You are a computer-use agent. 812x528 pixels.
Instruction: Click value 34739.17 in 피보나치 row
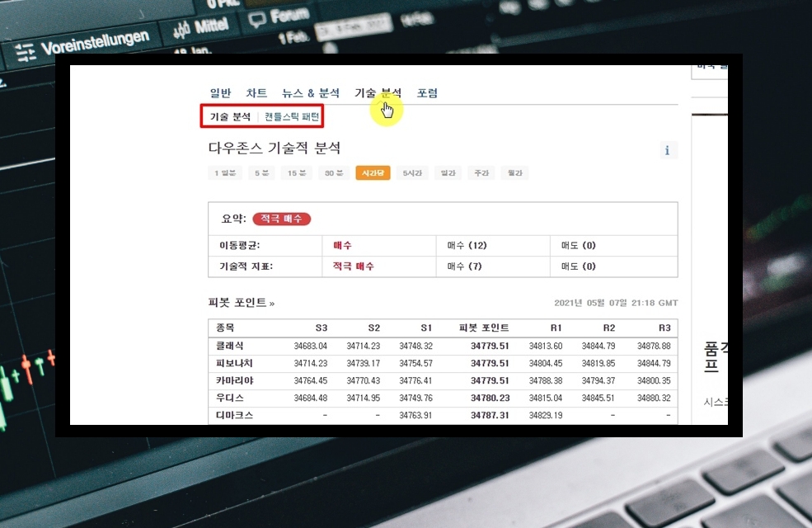click(x=363, y=363)
